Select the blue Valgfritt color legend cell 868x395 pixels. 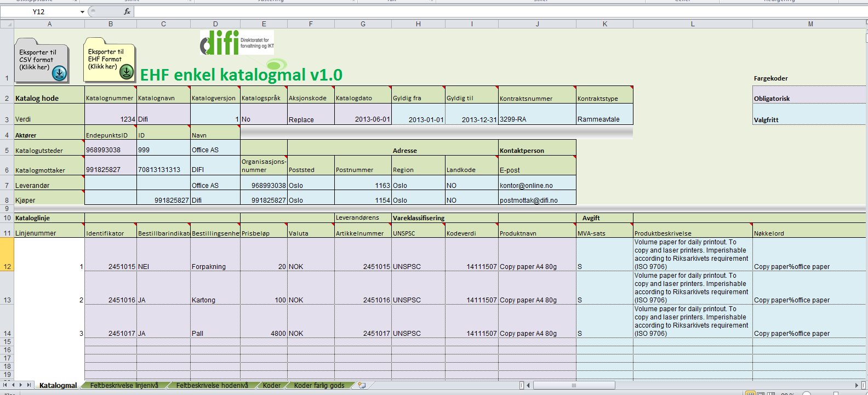point(810,114)
